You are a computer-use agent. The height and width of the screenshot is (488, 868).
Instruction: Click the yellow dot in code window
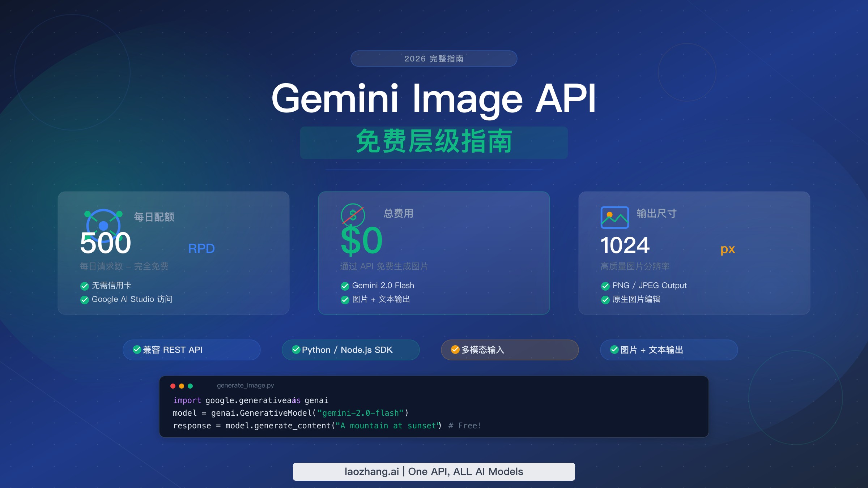[x=182, y=386]
